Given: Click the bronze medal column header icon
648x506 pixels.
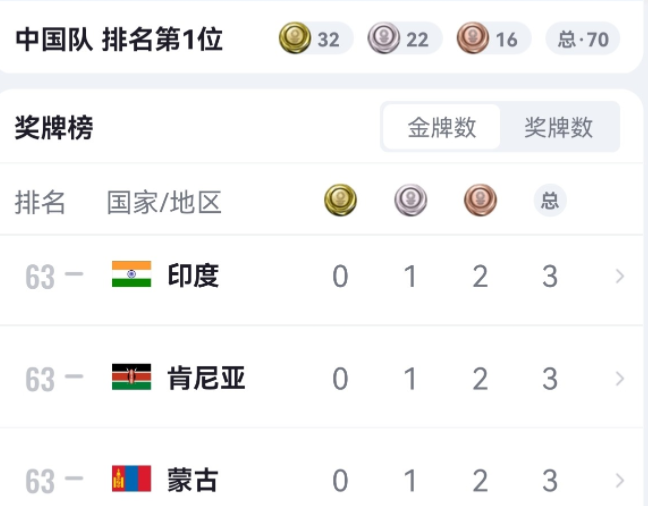Looking at the screenshot, I should (480, 201).
